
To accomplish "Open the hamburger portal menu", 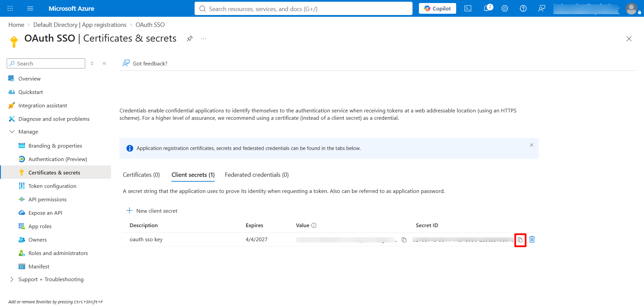I will click(30, 8).
